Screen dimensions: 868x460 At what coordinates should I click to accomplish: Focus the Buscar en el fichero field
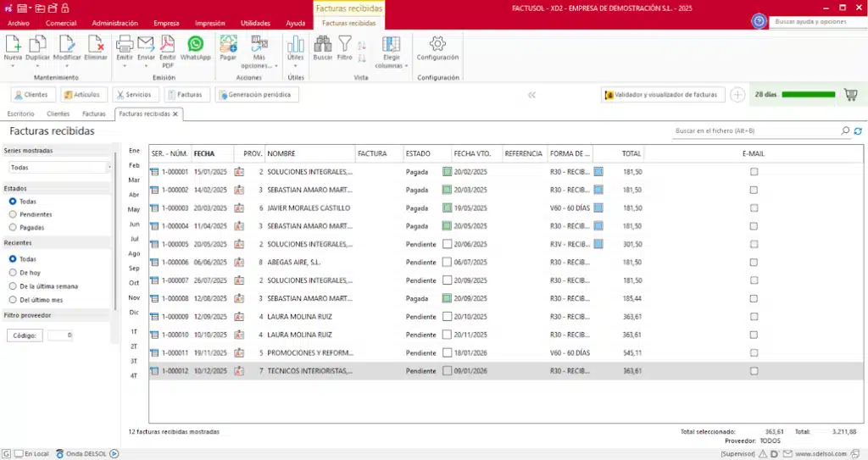[x=755, y=130]
